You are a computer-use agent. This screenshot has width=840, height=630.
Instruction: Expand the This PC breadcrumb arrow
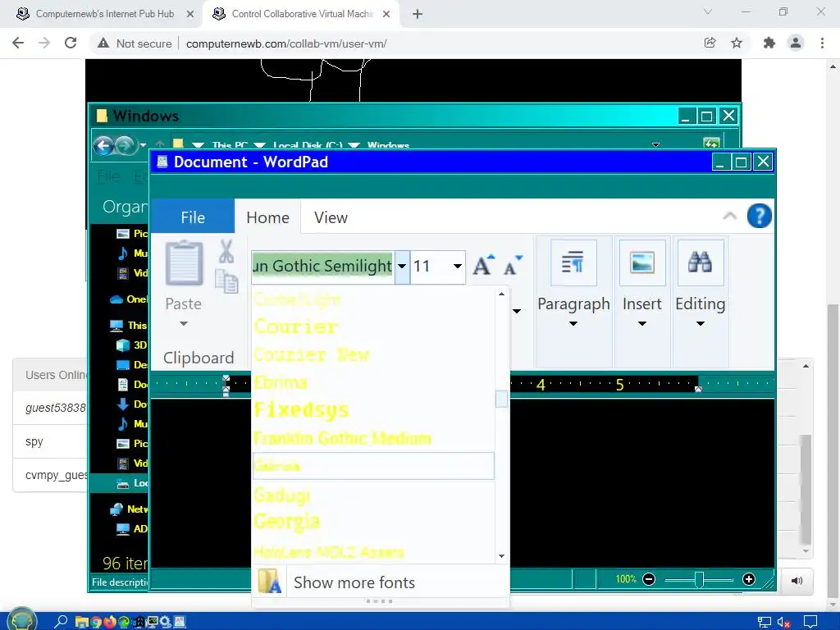click(260, 145)
